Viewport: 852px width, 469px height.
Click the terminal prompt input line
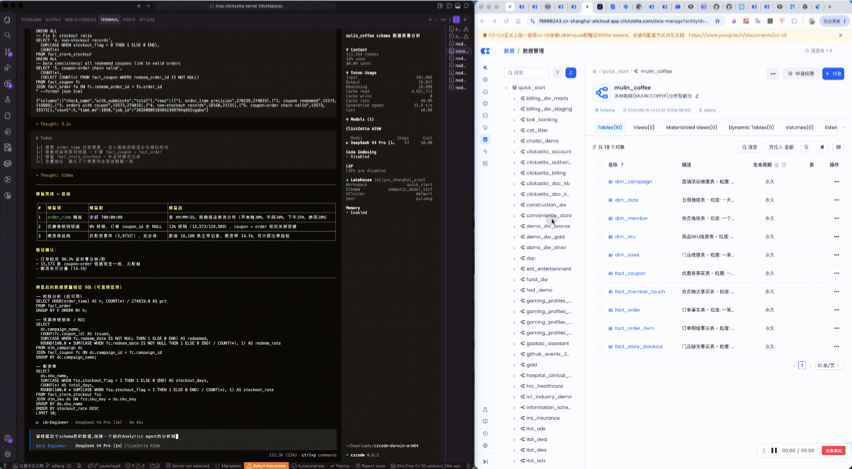tap(183, 436)
